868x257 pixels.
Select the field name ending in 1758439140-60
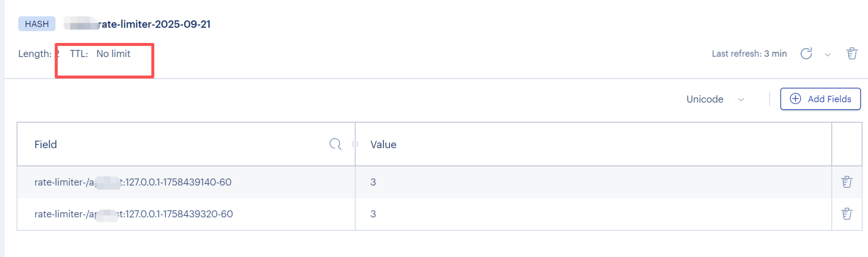pos(133,182)
